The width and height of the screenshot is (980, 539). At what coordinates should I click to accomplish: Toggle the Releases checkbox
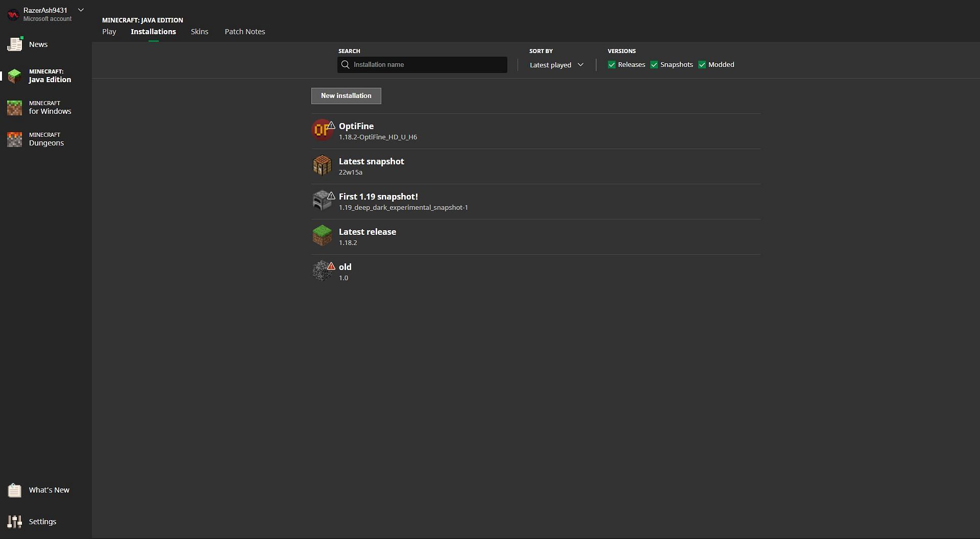(x=611, y=65)
